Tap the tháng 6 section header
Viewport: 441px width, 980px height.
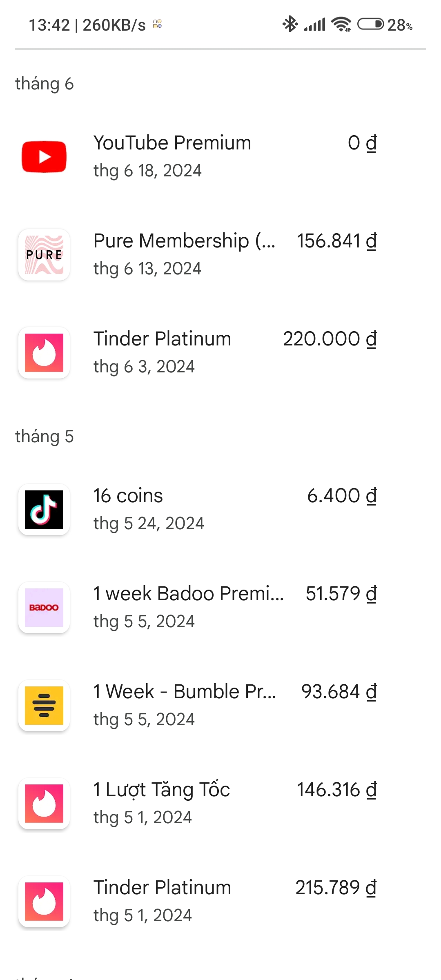pyautogui.click(x=45, y=84)
